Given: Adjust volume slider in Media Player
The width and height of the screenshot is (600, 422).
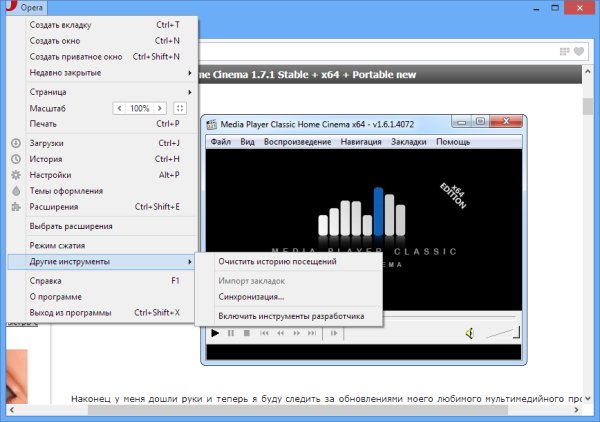Looking at the screenshot, I should point(502,333).
